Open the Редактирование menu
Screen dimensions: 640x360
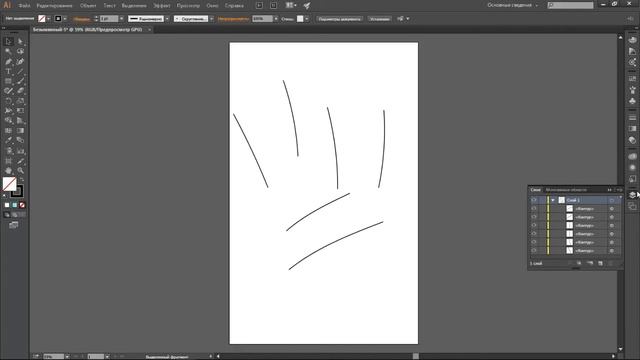(x=54, y=6)
